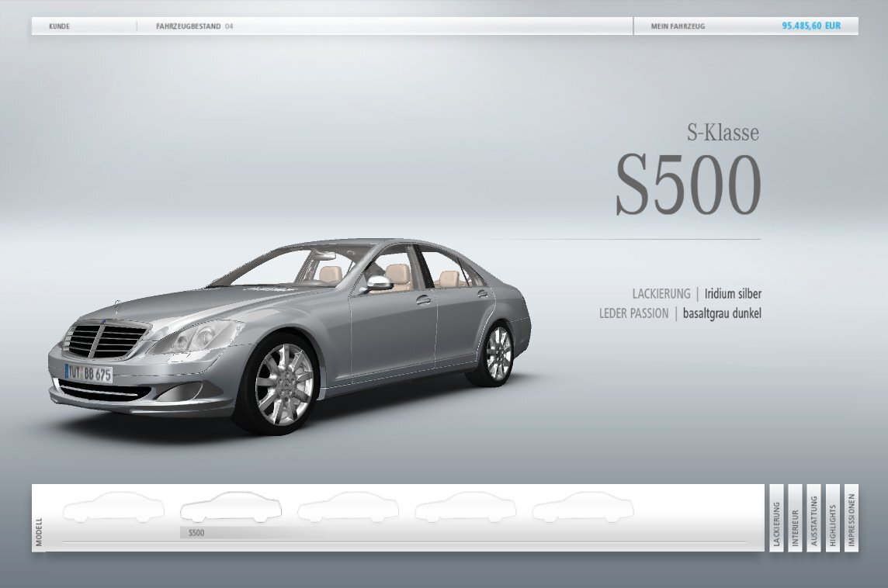Switch to the Interieur tab
The height and width of the screenshot is (588, 888).
click(795, 517)
